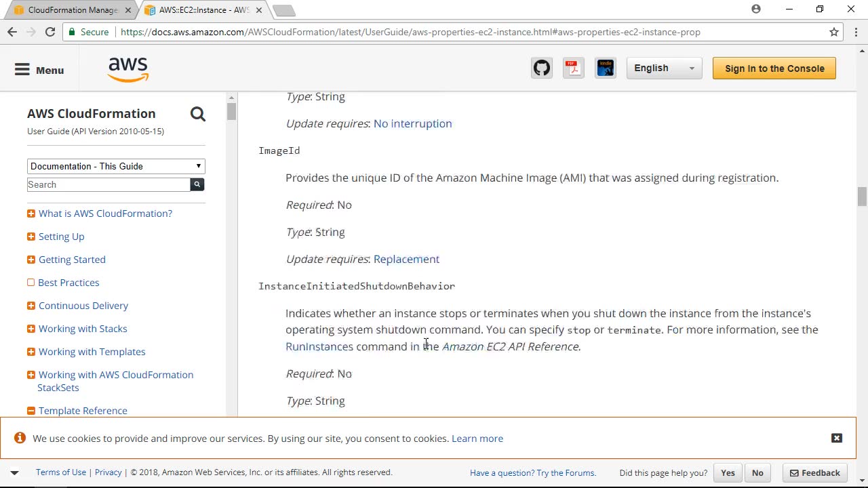Click the magnifier icon beside AWS CloudFormation
The height and width of the screenshot is (488, 868).
tap(197, 114)
